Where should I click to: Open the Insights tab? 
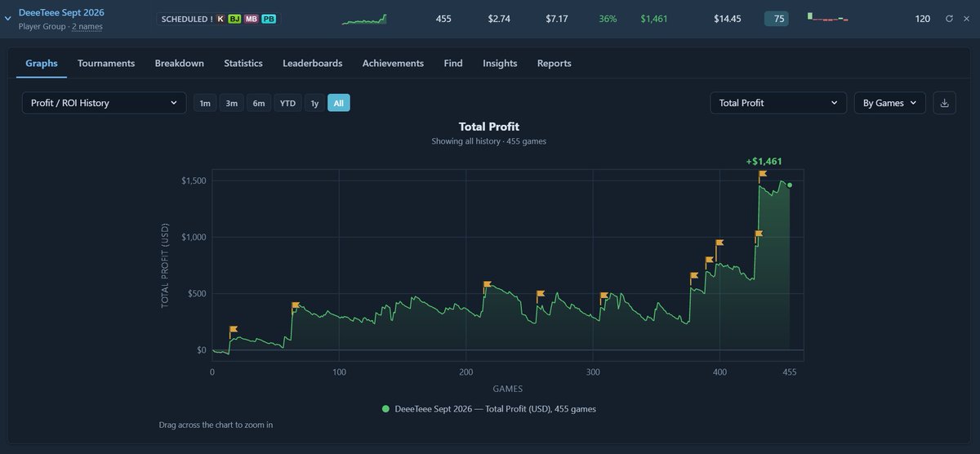[x=500, y=63]
